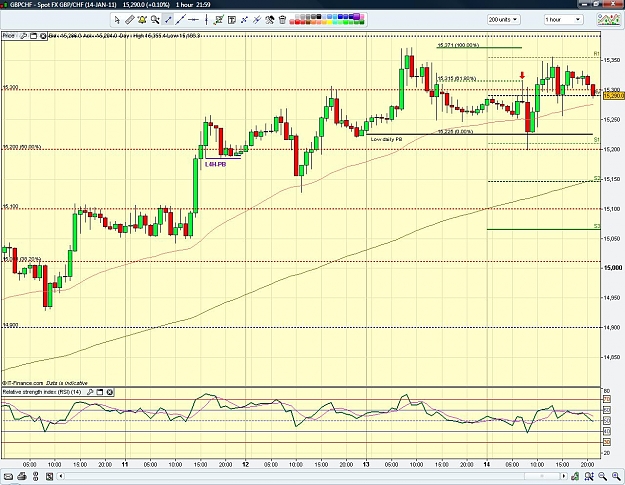The width and height of the screenshot is (625, 485).
Task: Click the red down arrow marker on chart
Action: (522, 75)
